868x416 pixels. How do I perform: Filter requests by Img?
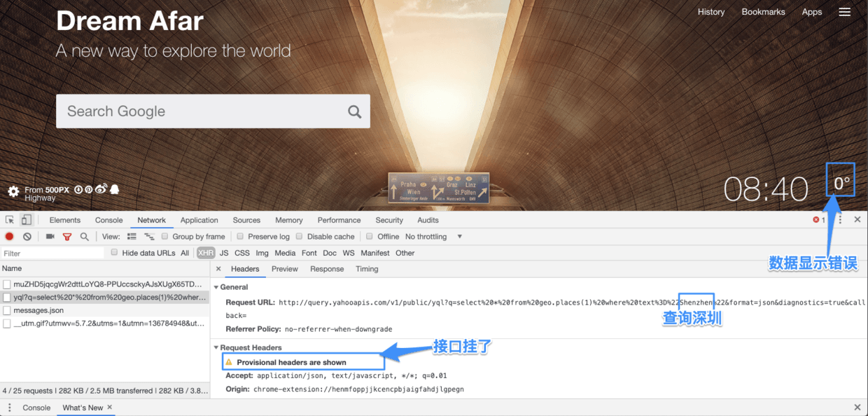click(262, 253)
